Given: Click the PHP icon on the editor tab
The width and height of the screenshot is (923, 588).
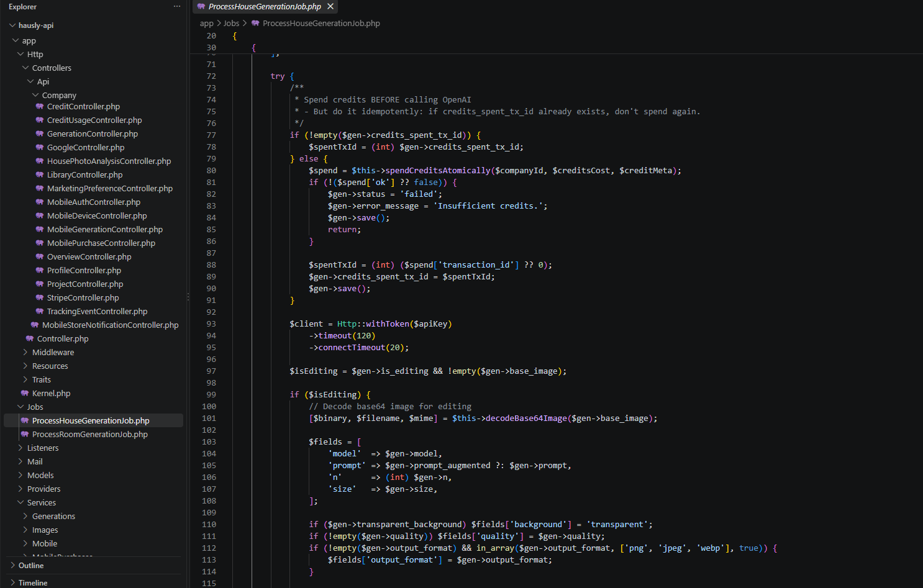Looking at the screenshot, I should click(201, 7).
